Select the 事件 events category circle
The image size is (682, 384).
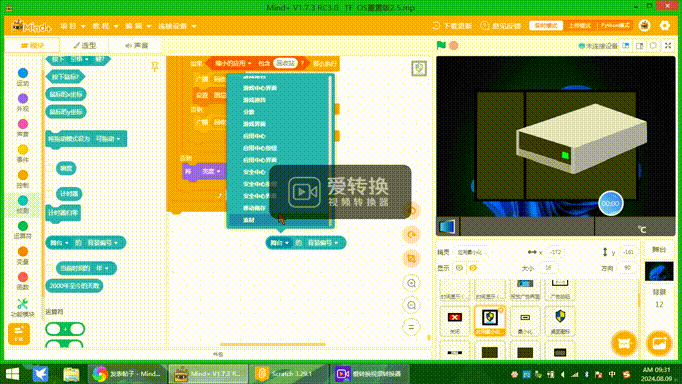pos(23,150)
